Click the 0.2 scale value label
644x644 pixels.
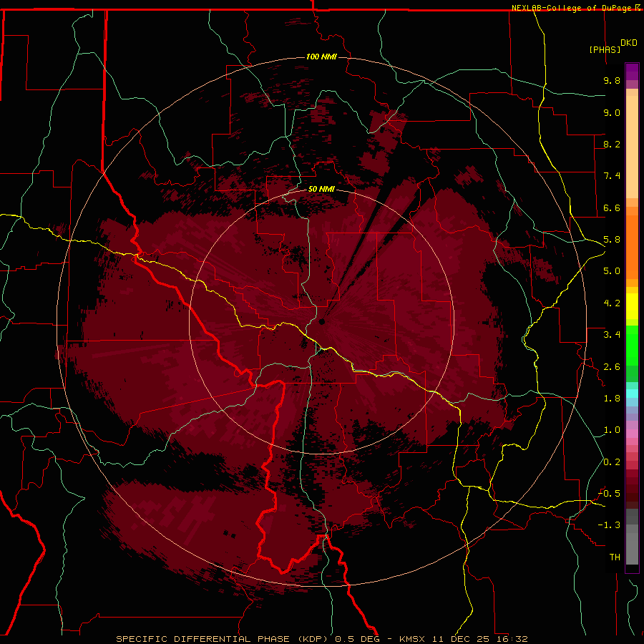(x=612, y=462)
